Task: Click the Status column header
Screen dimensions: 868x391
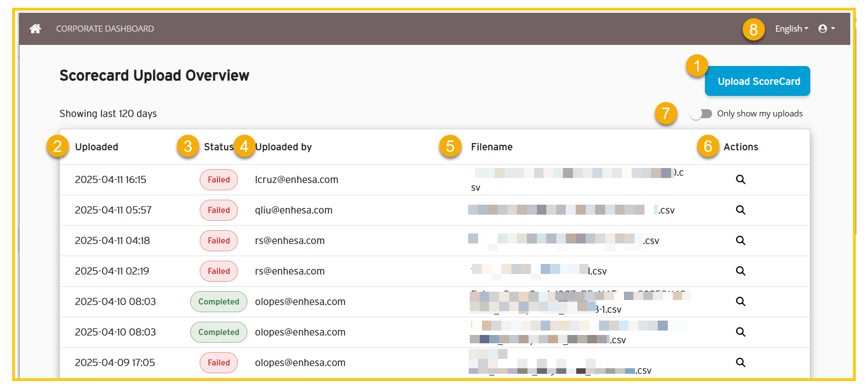Action: point(219,146)
